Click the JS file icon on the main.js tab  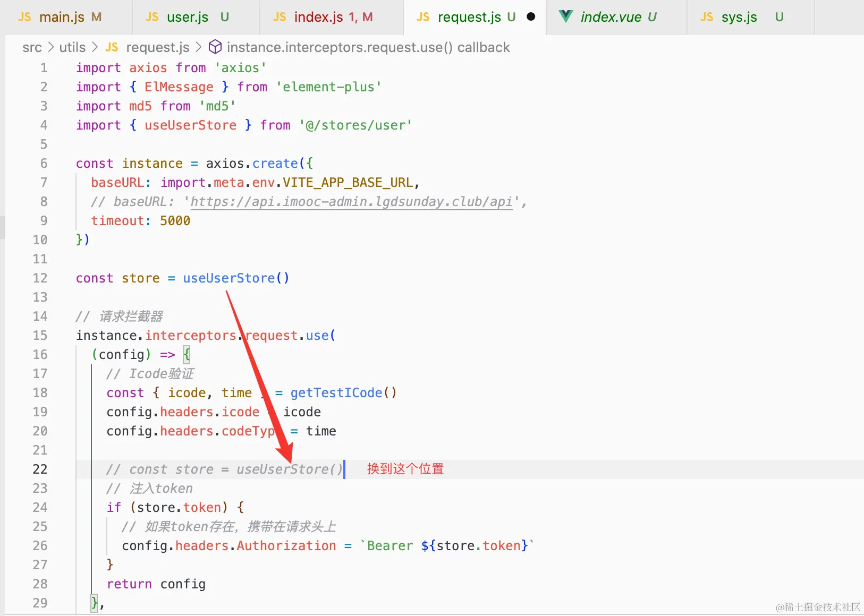click(x=24, y=17)
